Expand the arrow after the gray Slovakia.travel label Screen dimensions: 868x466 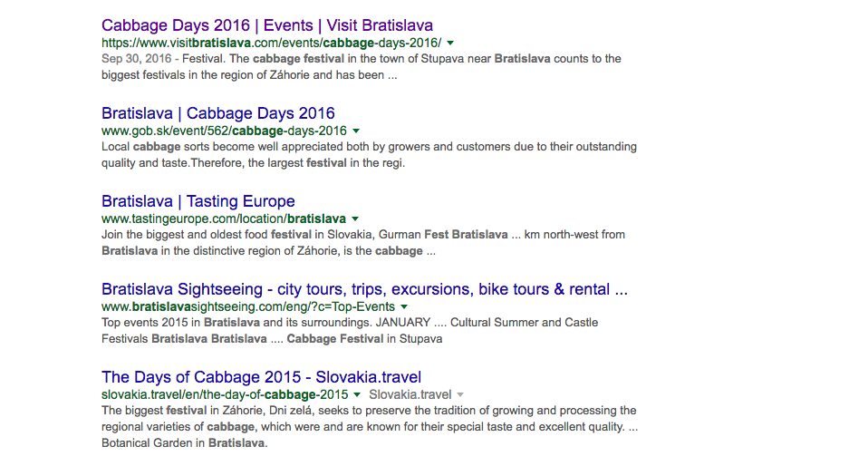point(460,394)
